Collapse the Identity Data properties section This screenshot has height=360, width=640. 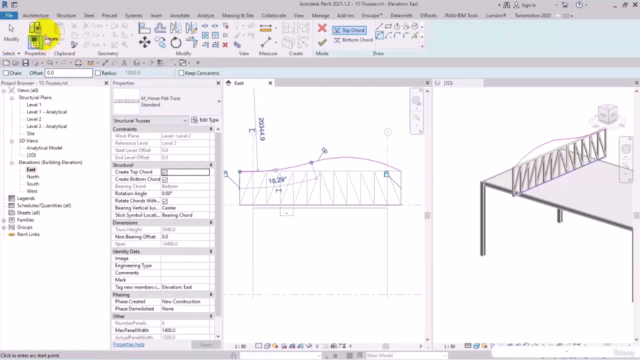211,252
